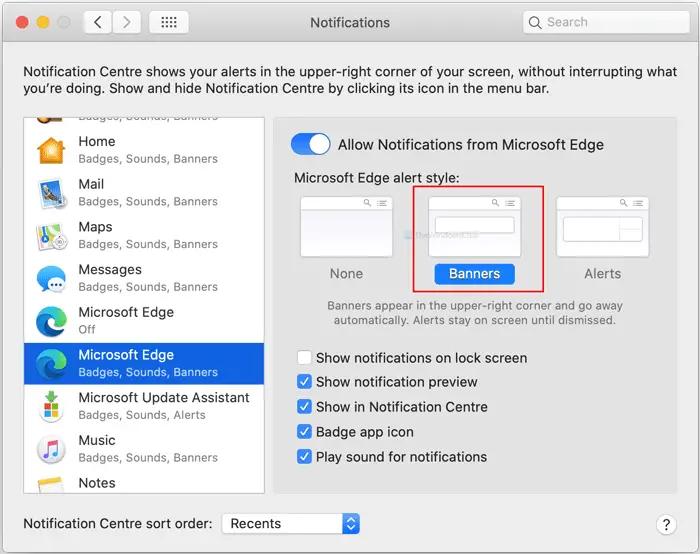
Task: Click the Microsoft Update Assistant icon
Action: point(51,406)
